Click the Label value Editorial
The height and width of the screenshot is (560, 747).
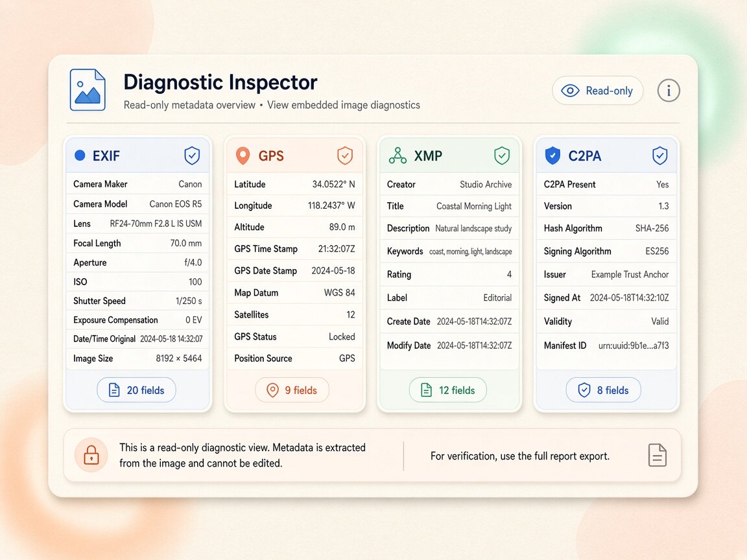[497, 297]
